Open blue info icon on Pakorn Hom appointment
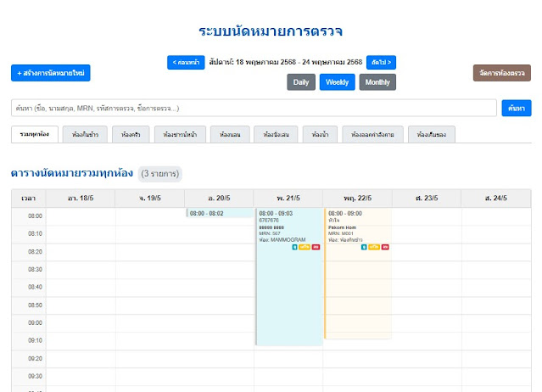Screen dimensions: 542x392 [364, 247]
